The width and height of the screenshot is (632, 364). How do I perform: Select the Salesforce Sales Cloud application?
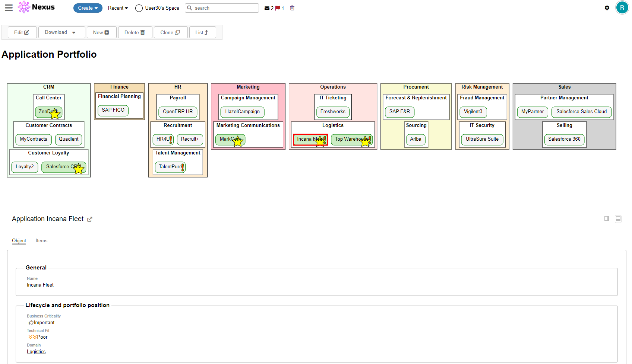coord(582,112)
